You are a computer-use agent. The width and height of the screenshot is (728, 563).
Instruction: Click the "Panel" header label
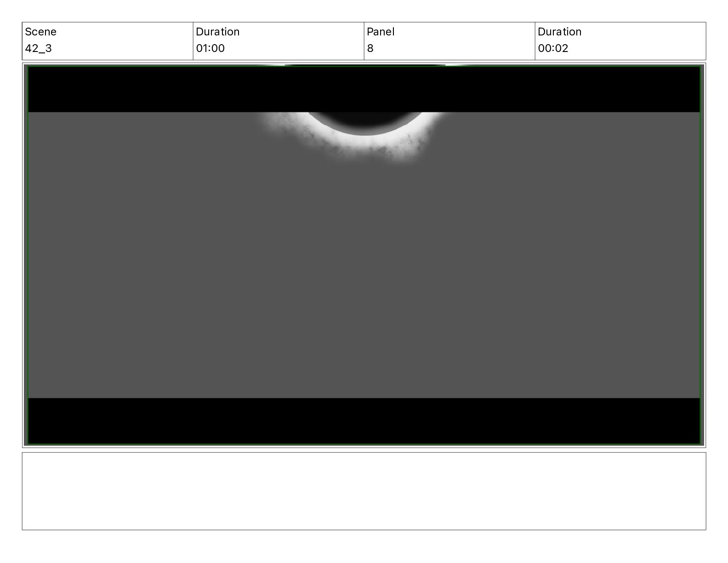coord(381,32)
